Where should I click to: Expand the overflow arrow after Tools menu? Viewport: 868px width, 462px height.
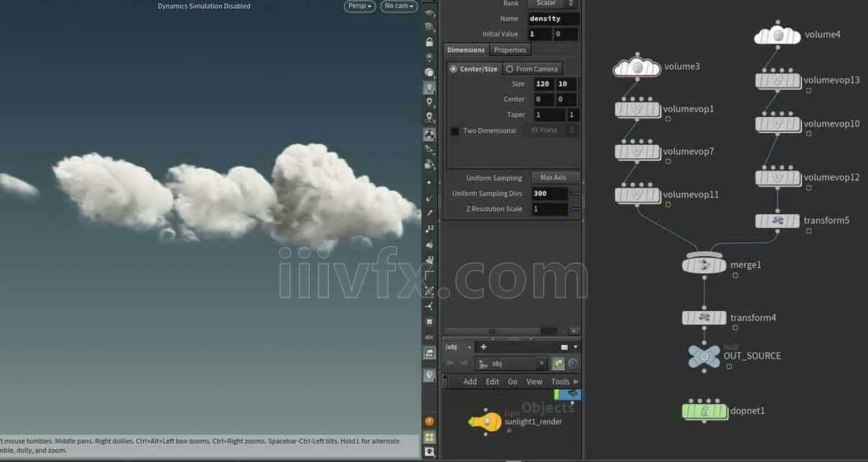coord(576,382)
